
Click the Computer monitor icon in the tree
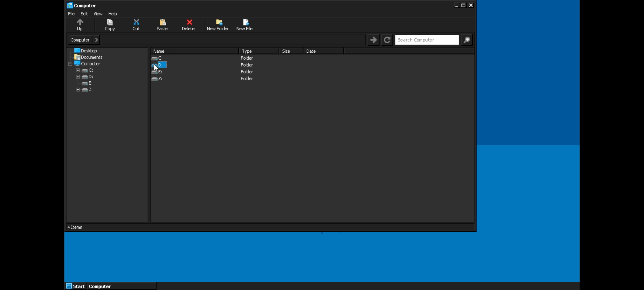point(77,63)
